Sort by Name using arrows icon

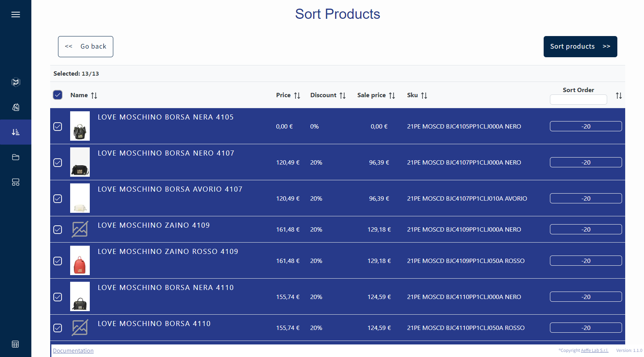point(94,96)
